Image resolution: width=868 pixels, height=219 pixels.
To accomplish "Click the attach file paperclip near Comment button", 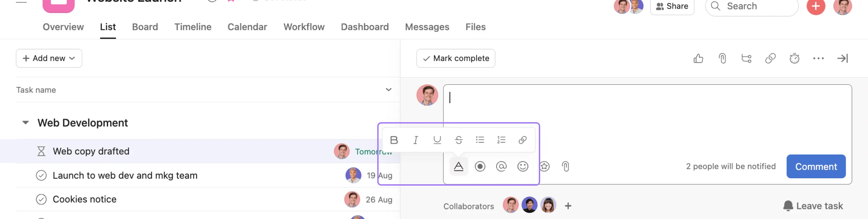I will 566,166.
